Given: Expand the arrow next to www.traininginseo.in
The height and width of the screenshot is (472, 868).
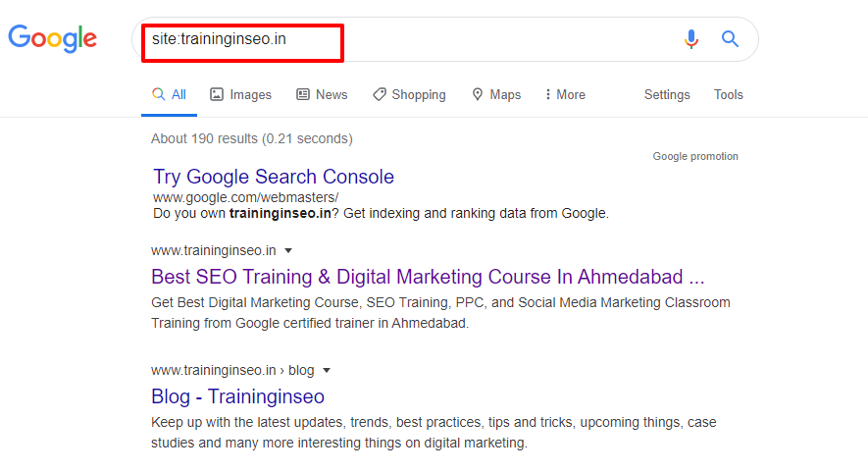Looking at the screenshot, I should tap(288, 251).
